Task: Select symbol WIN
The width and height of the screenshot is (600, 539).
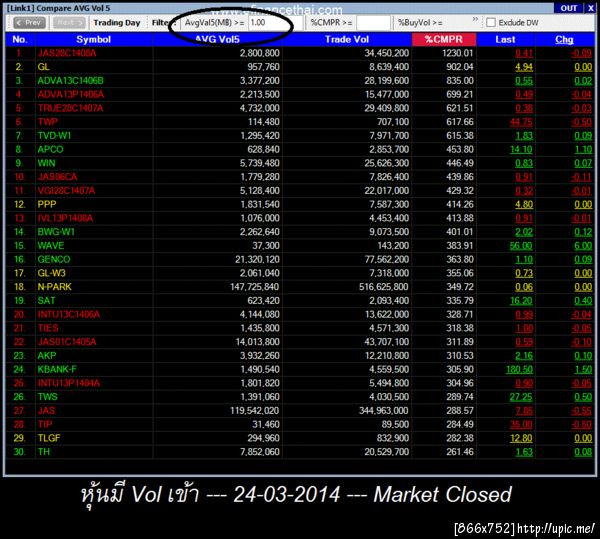Action: [46, 163]
